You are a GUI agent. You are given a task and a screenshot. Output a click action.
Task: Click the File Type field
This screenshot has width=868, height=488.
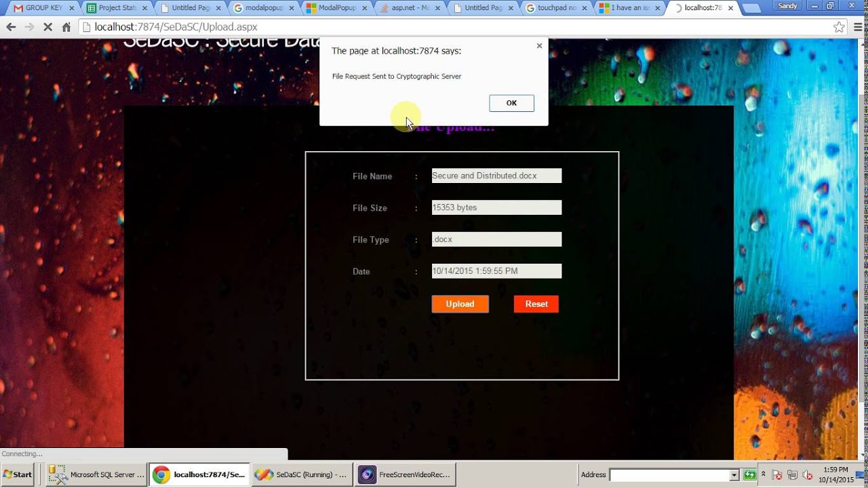496,239
